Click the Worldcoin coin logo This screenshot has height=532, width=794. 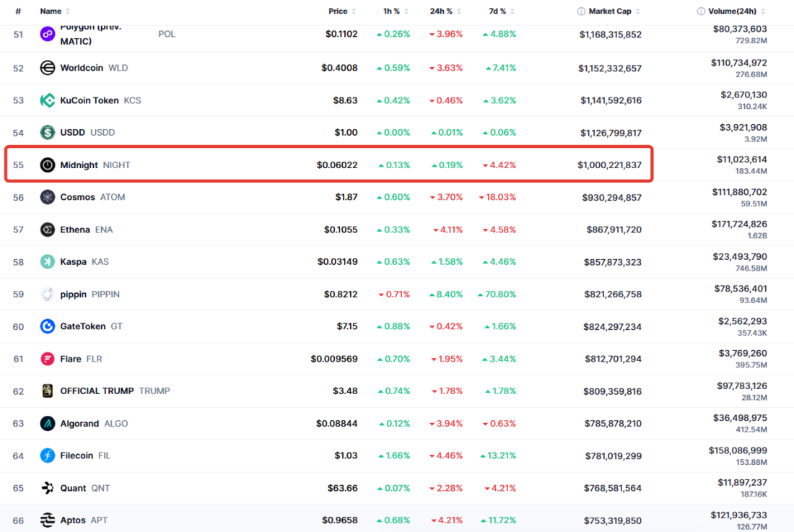point(48,68)
